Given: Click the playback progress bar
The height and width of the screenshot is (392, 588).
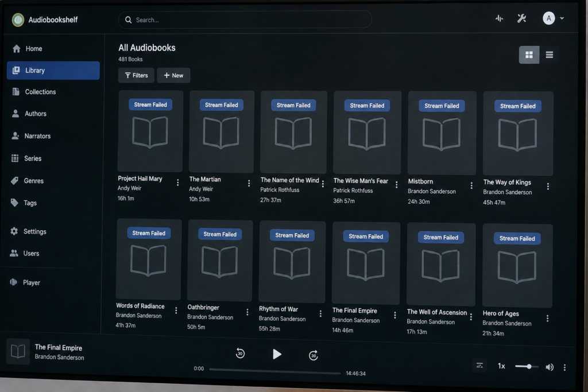Looking at the screenshot, I should [275, 371].
